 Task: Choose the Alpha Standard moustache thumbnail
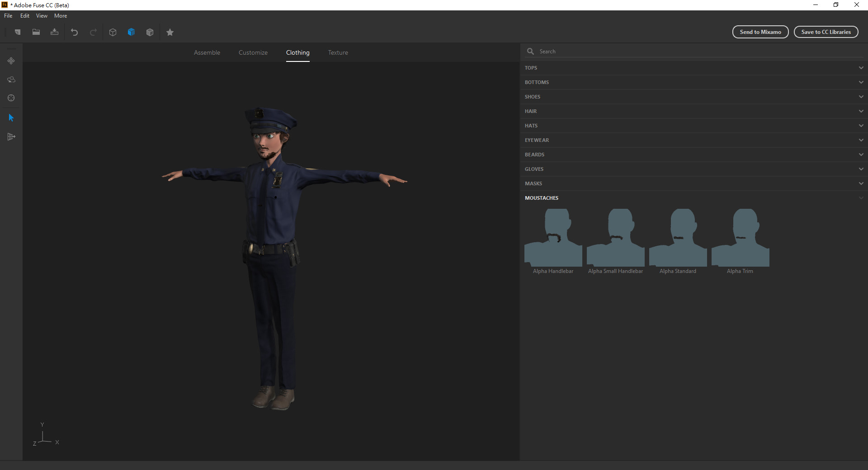click(678, 238)
